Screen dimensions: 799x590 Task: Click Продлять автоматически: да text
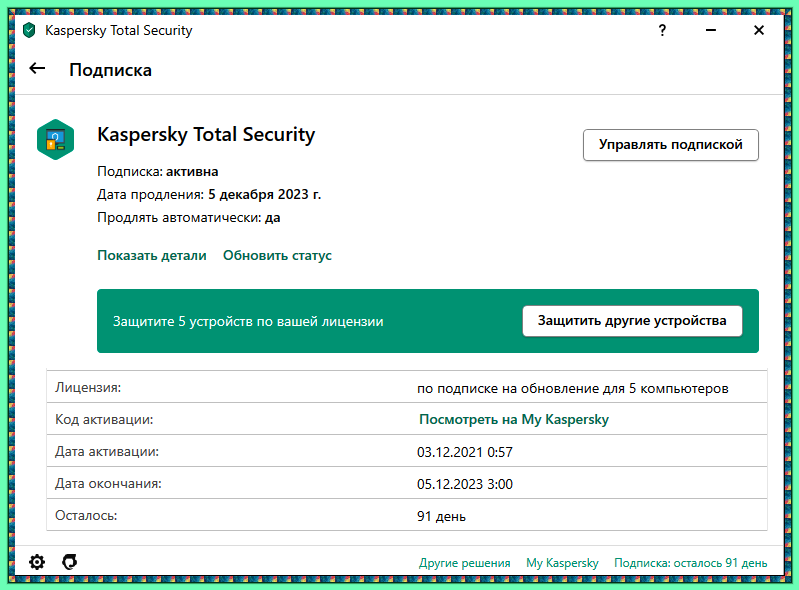point(189,218)
